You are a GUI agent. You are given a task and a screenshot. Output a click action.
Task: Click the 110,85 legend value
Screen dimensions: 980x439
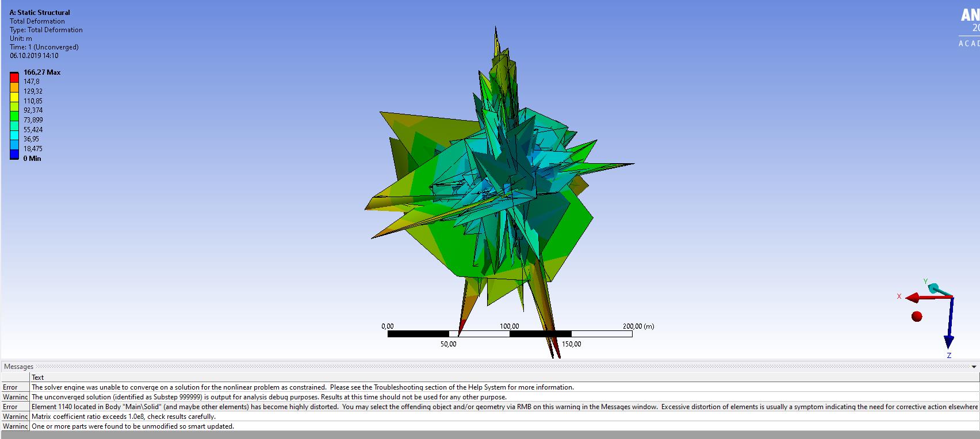pyautogui.click(x=33, y=101)
